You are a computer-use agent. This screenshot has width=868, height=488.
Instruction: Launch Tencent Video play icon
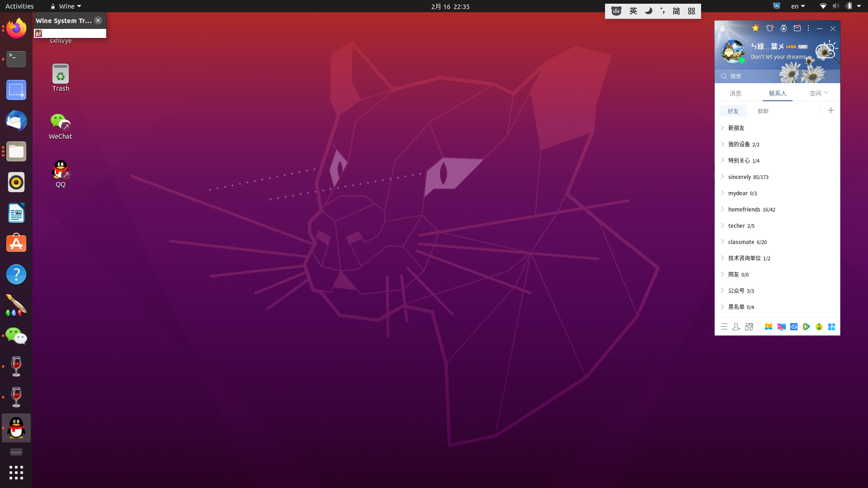click(x=806, y=327)
